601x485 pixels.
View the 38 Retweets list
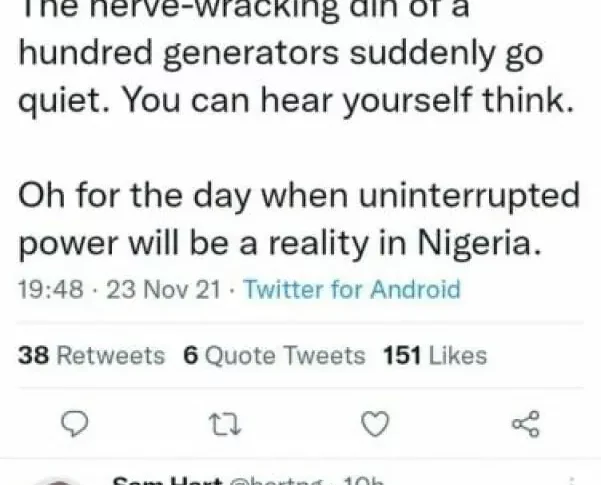92,355
